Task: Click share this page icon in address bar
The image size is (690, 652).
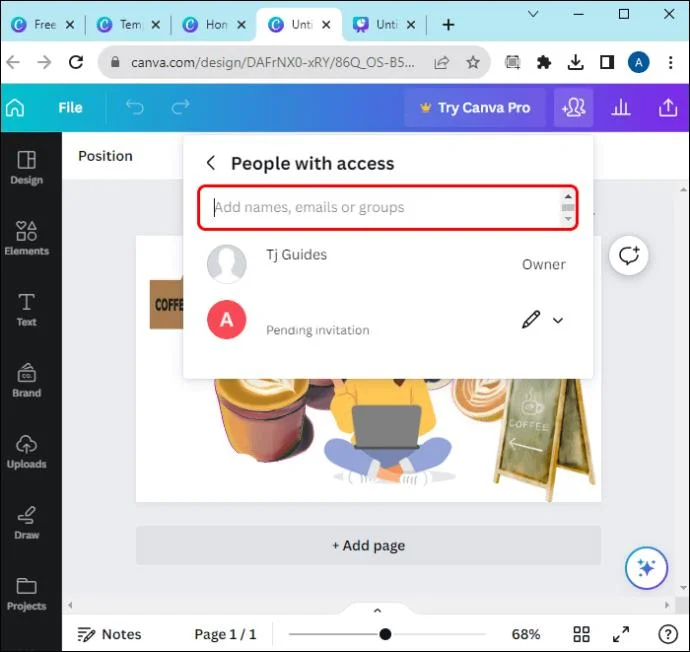Action: pos(441,62)
